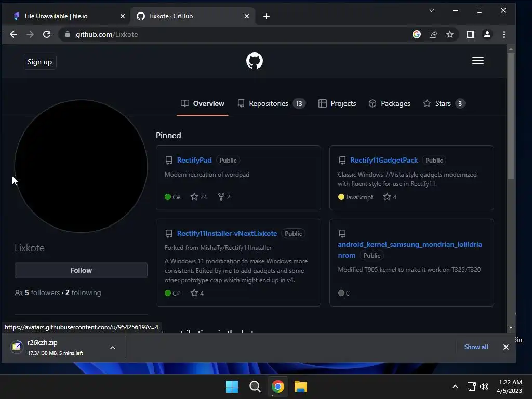532x399 pixels.
Task: Open the RectifyPad repository link
Action: [194, 160]
